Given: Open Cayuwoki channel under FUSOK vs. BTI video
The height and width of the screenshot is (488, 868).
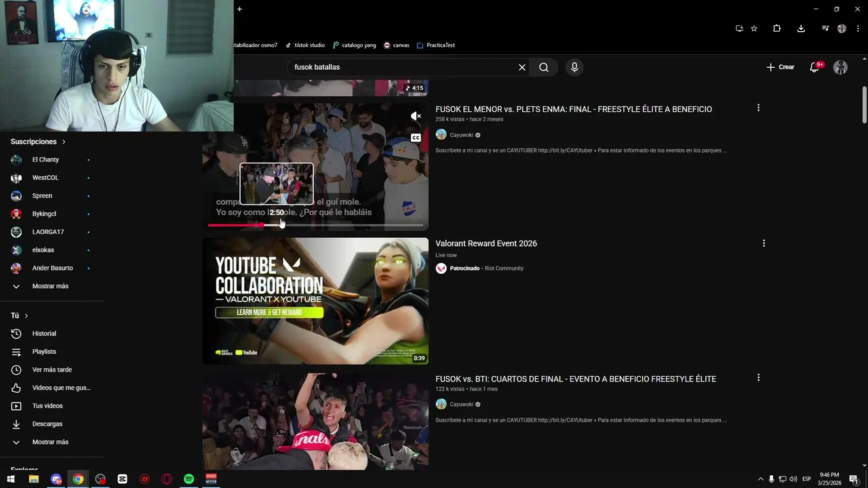Looking at the screenshot, I should [461, 405].
